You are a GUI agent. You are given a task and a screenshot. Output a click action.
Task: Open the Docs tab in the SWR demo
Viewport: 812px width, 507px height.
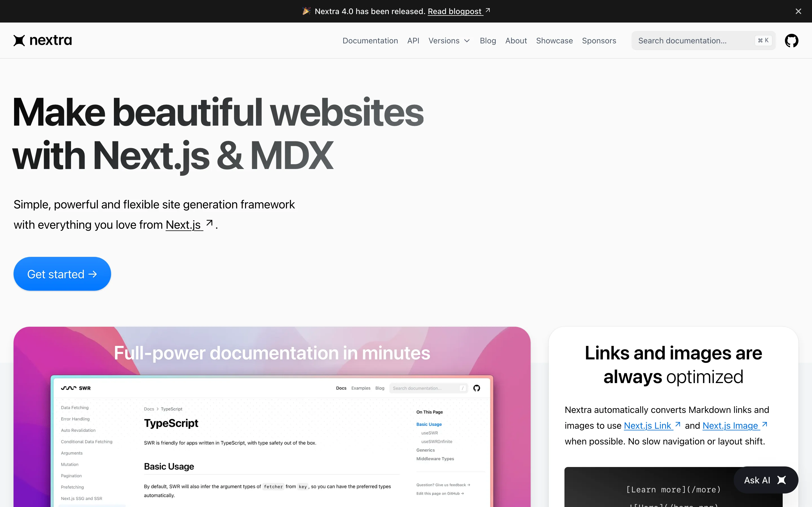[341, 388]
